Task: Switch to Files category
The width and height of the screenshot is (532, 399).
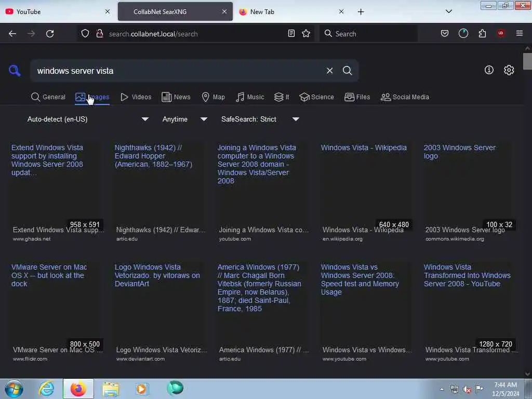Action: pyautogui.click(x=357, y=97)
